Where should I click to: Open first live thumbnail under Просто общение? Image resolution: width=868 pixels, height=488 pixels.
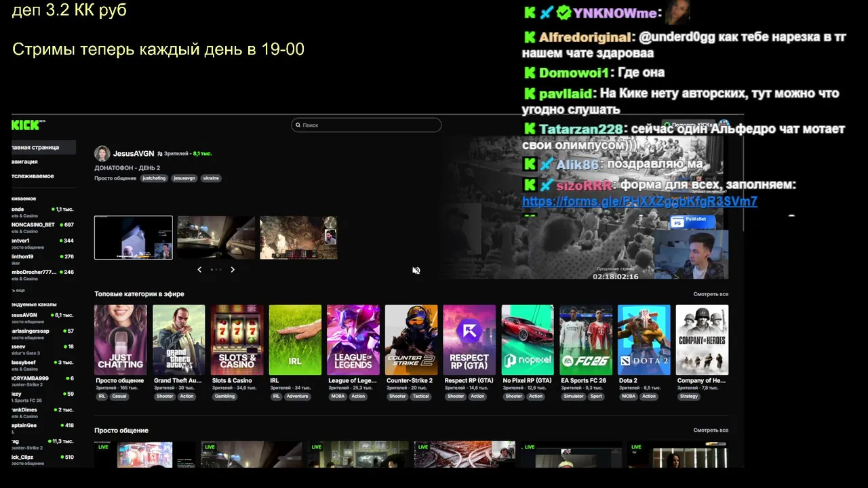pyautogui.click(x=144, y=455)
